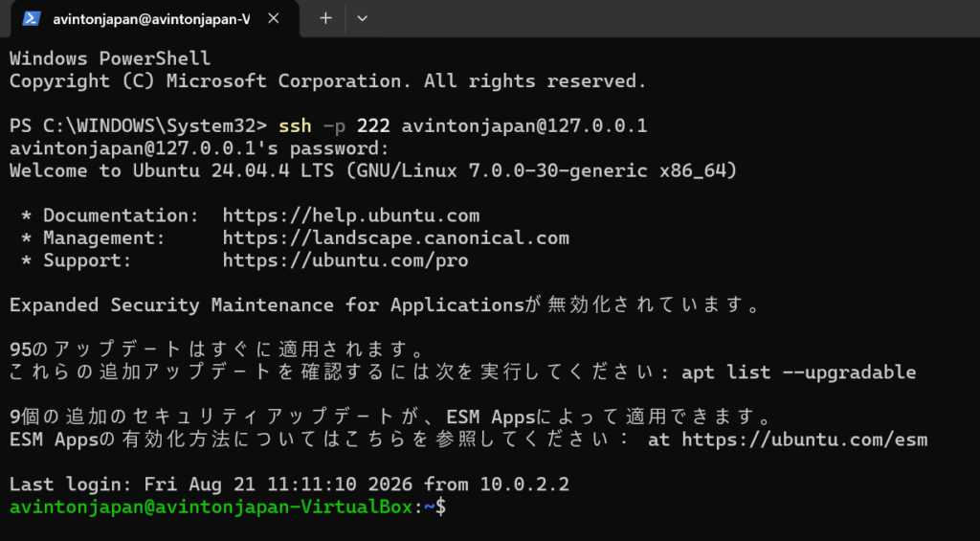Click the '~$' shell prompt
The image size is (980, 541).
[435, 507]
